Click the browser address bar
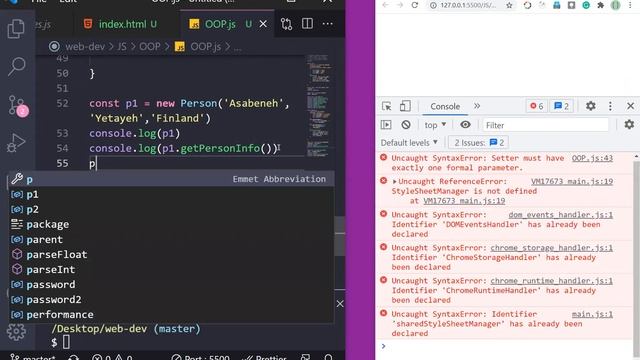The image size is (640, 360). coord(467,5)
